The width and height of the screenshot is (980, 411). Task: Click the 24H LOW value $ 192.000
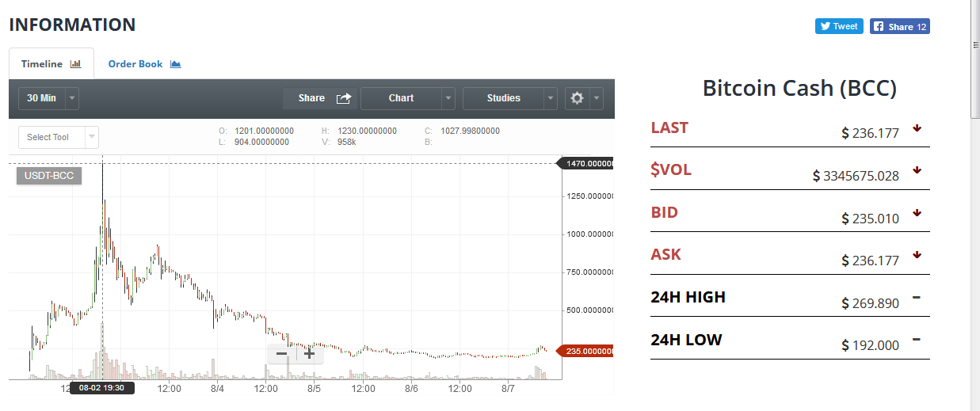[x=870, y=346]
